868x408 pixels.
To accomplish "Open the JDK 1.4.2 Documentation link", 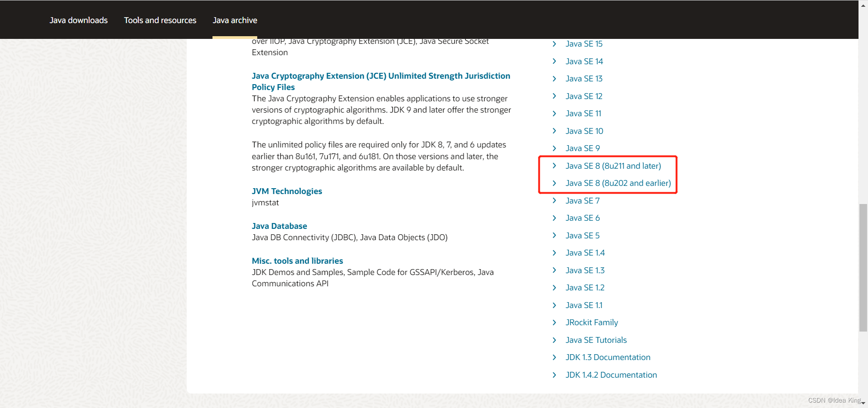I will (x=611, y=375).
